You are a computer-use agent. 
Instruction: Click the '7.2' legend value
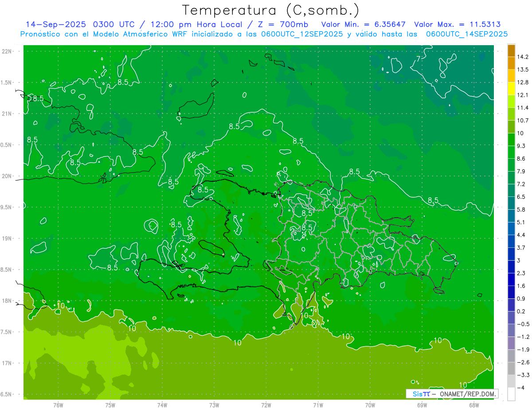coord(521,184)
